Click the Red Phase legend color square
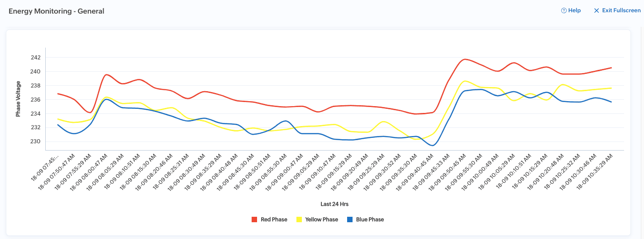 click(254, 219)
